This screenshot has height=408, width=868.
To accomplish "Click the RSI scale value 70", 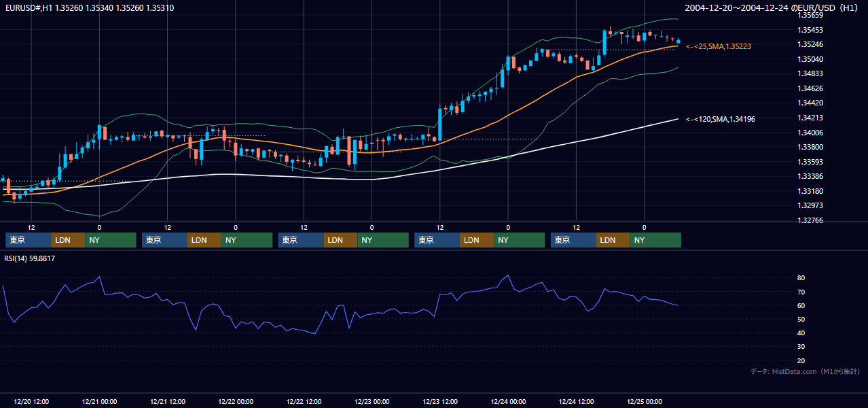I will (x=801, y=292).
